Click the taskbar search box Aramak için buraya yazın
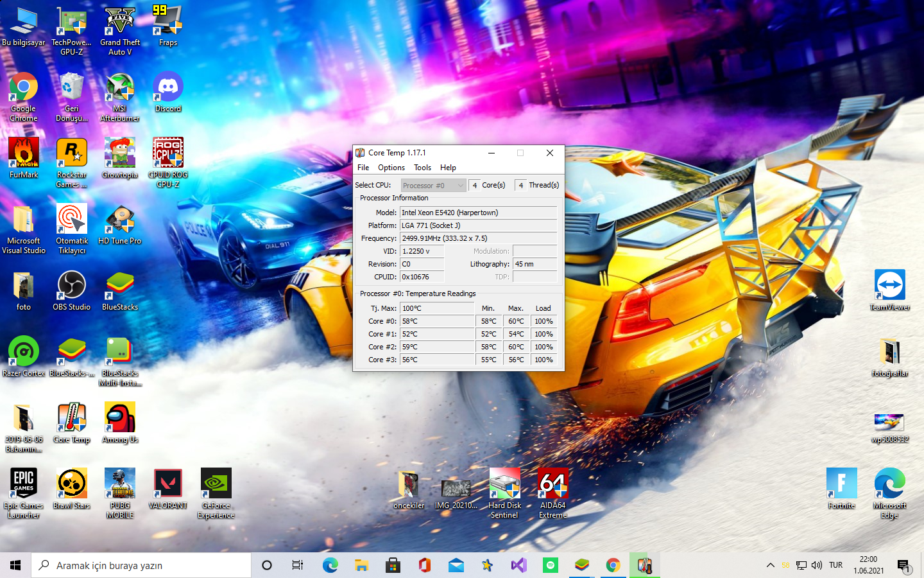The width and height of the screenshot is (924, 578). tap(141, 565)
